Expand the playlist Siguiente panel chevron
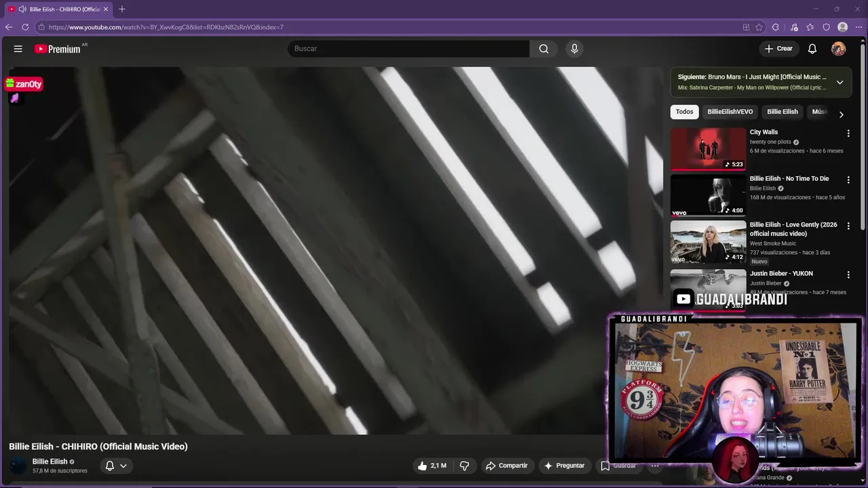Screen dimensions: 868x488 click(840, 82)
